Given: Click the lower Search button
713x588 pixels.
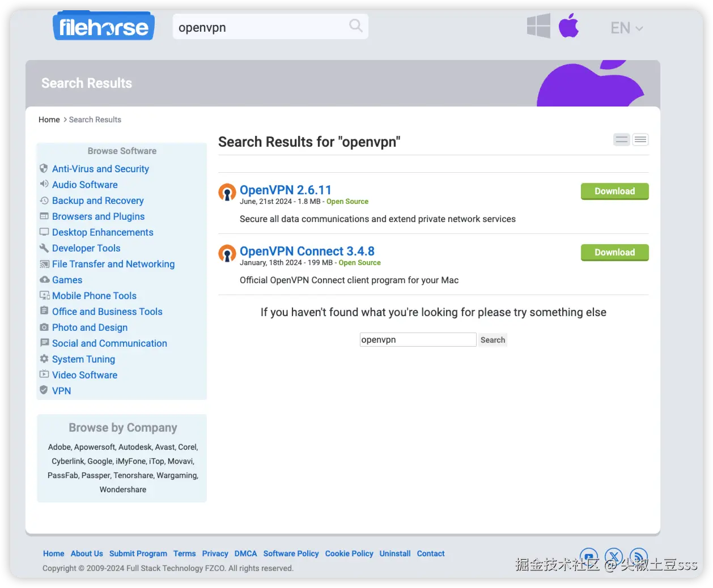Looking at the screenshot, I should click(493, 340).
